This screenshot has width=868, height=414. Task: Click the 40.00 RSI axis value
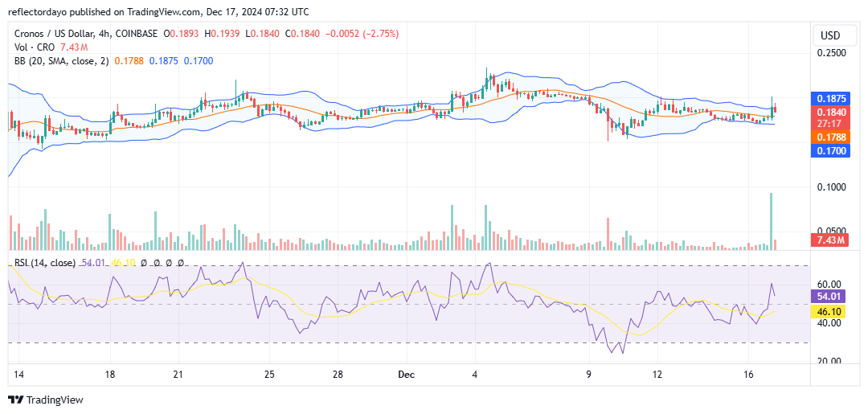coord(830,322)
